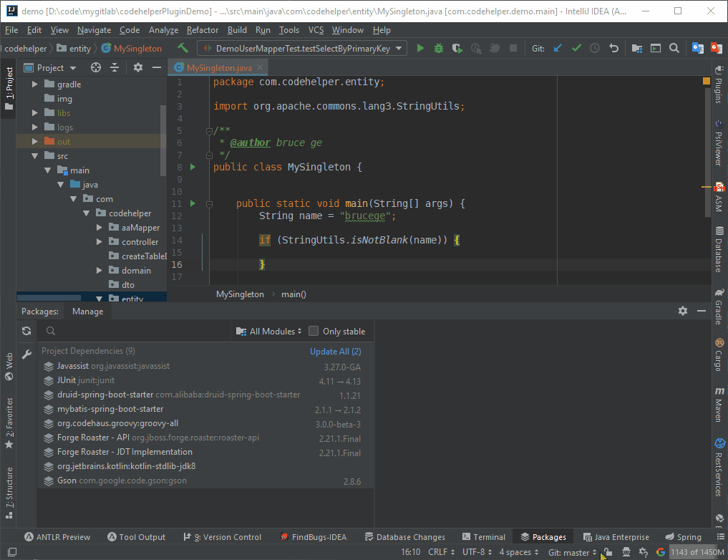Select the JUnit junit:junit dependency
Image resolution: width=728 pixels, height=560 pixels.
(204, 381)
